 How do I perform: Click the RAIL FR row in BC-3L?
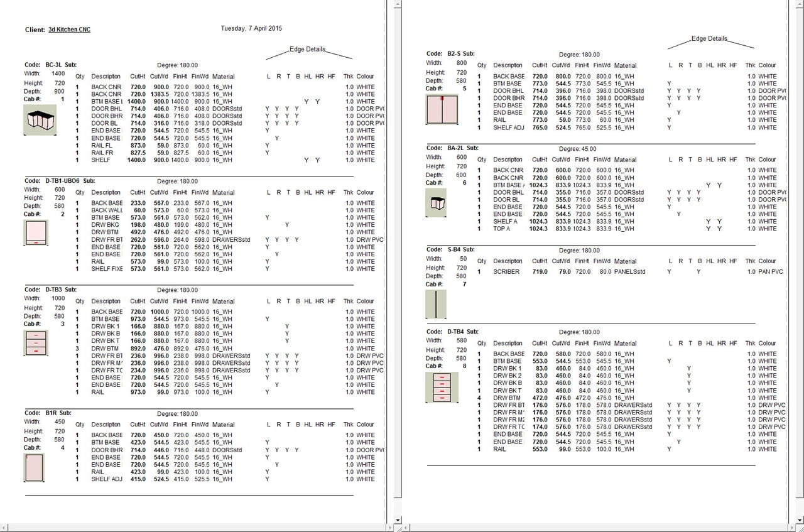coord(226,153)
